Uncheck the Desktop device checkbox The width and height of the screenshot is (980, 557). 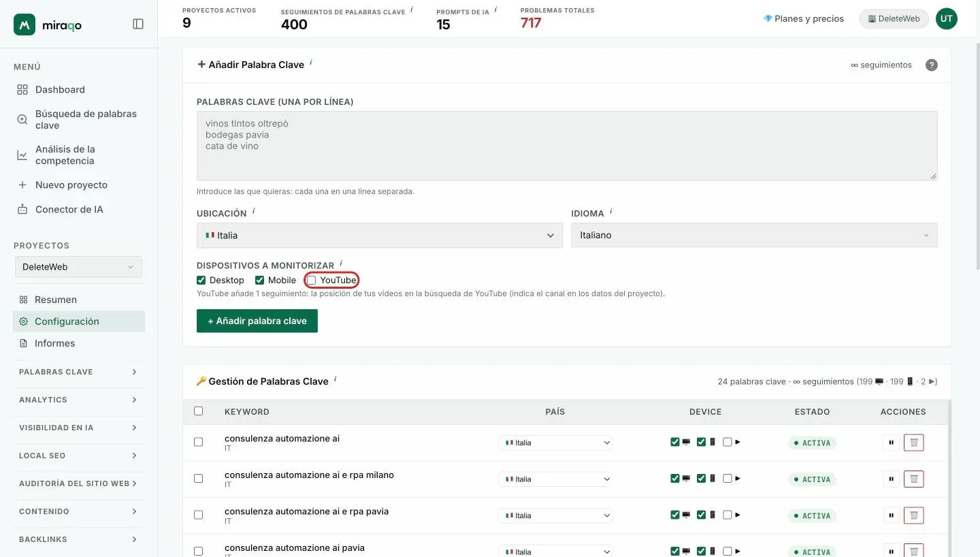[x=201, y=280]
